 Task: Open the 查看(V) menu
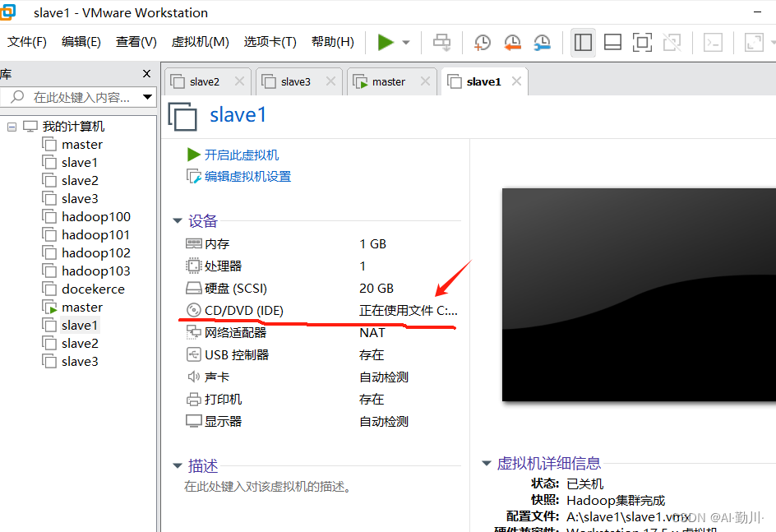click(x=136, y=42)
